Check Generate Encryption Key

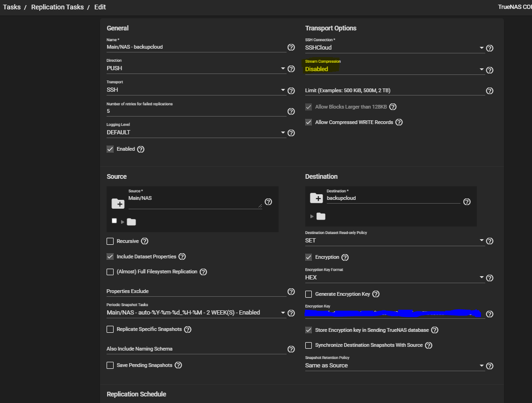[x=309, y=294]
